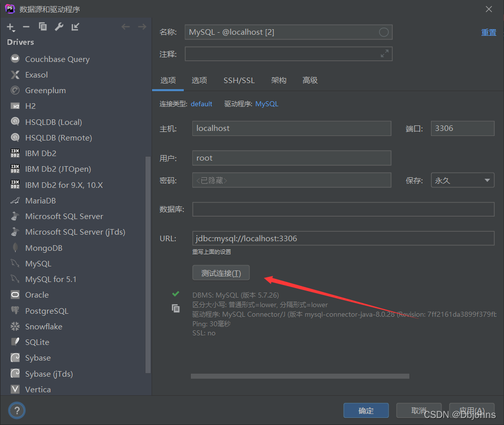Click the 用户 user field root

click(x=292, y=158)
